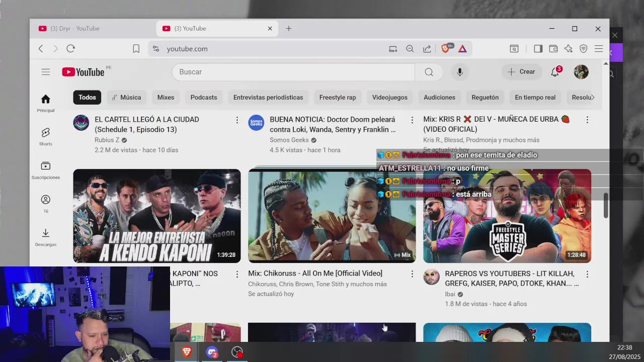Go back with the browser back arrow
The width and height of the screenshot is (644, 362).
pyautogui.click(x=41, y=49)
